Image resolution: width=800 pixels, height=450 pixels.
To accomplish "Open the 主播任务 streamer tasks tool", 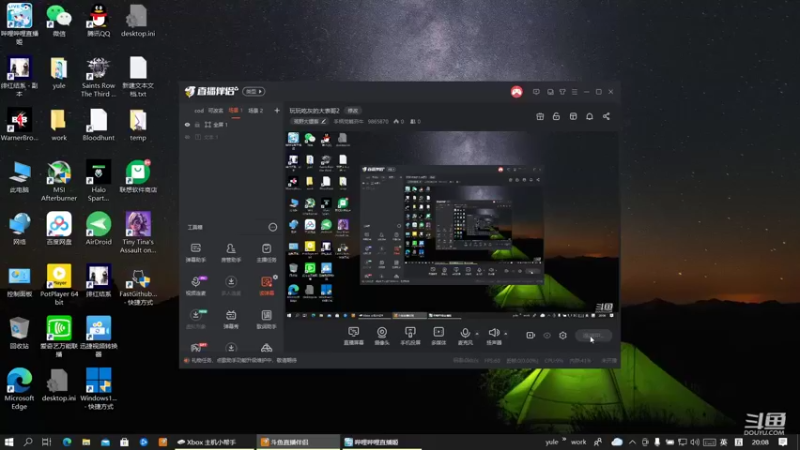I will click(x=266, y=253).
